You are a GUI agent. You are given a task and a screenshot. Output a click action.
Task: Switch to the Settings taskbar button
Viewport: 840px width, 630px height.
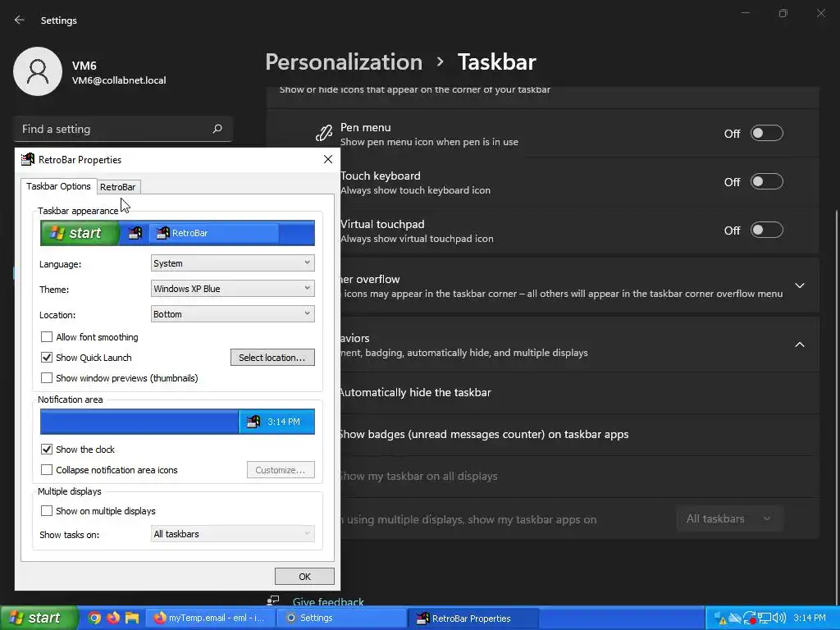340,618
